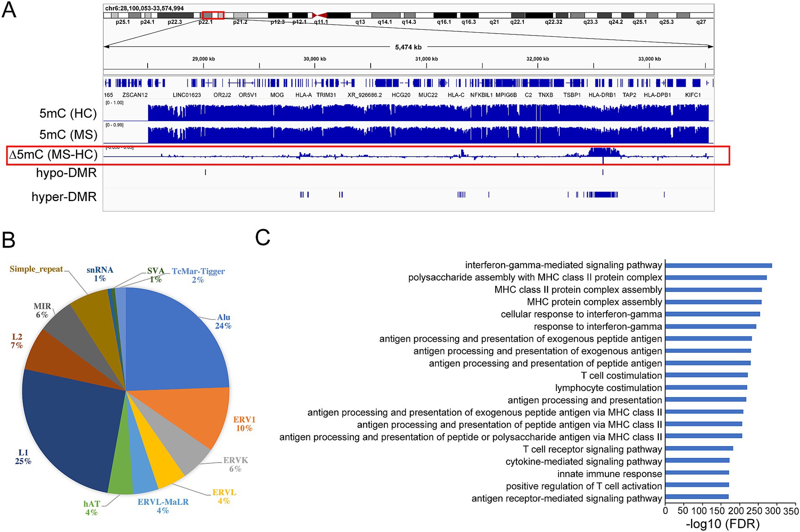Click the Simple_repeat pie label
This screenshot has width=800, height=532.
pyautogui.click(x=36, y=269)
